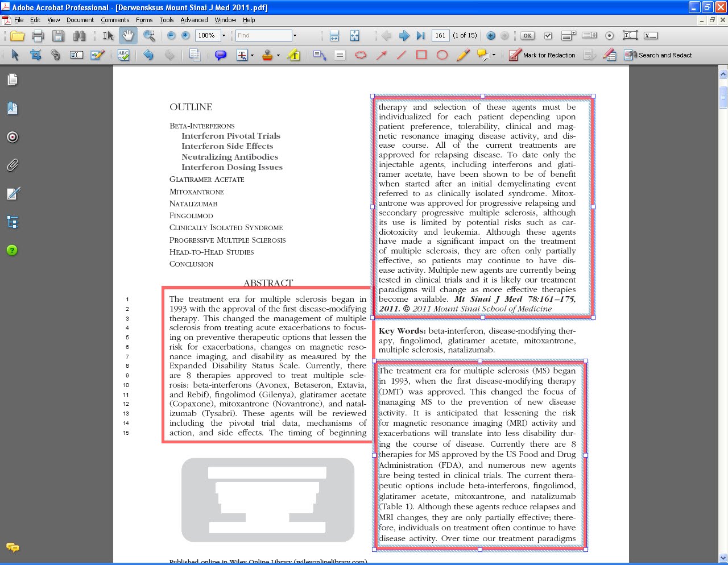728x565 pixels.
Task: Select the Check Box form field tool
Action: pyautogui.click(x=547, y=35)
